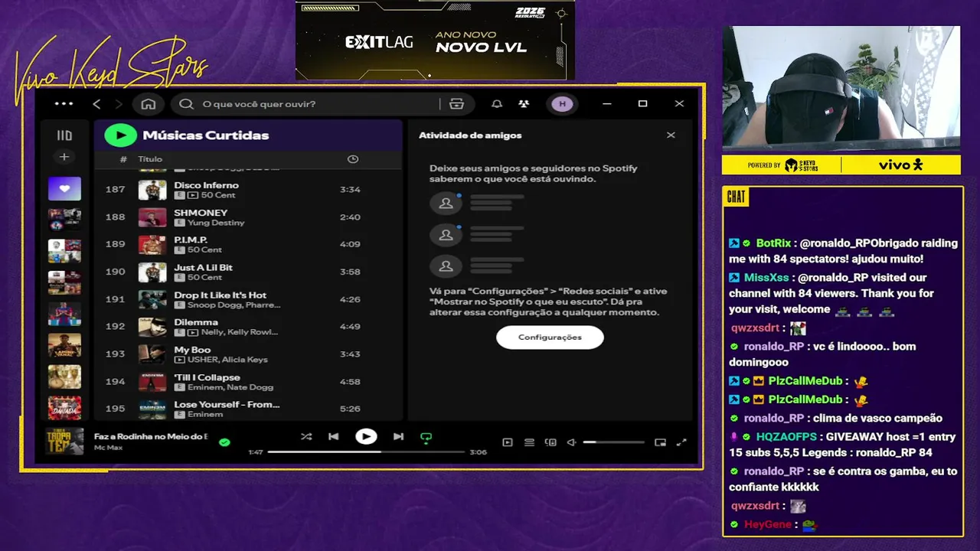Open the now playing title 'Faz a Rodinha'
Screen dimensions: 980x551
(x=151, y=436)
